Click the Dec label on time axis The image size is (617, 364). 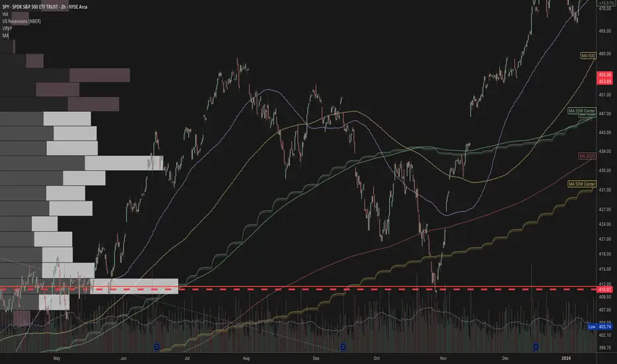click(505, 358)
